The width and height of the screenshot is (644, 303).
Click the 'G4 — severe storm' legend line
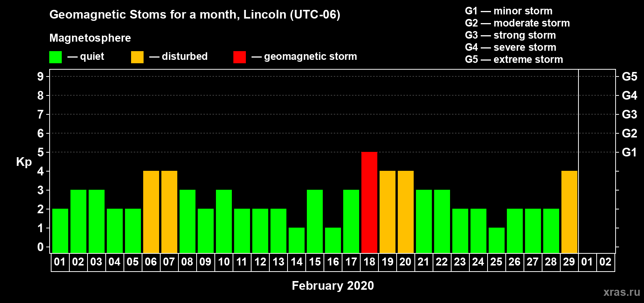pos(511,47)
